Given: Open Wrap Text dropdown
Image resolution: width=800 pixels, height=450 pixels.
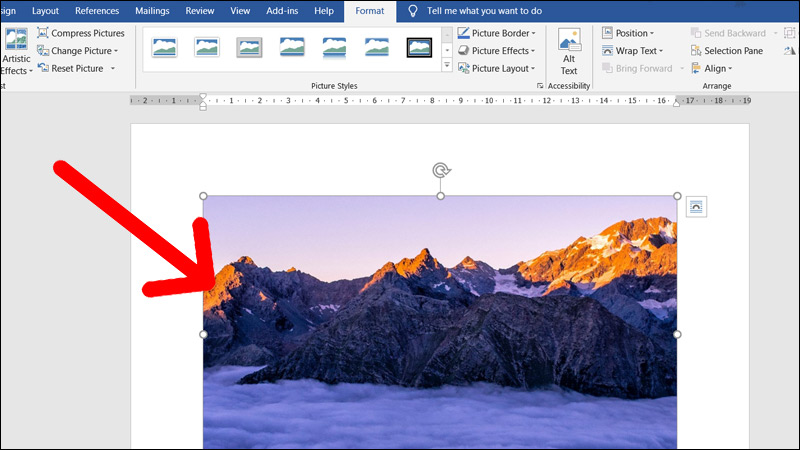Looking at the screenshot, I should pyautogui.click(x=632, y=51).
